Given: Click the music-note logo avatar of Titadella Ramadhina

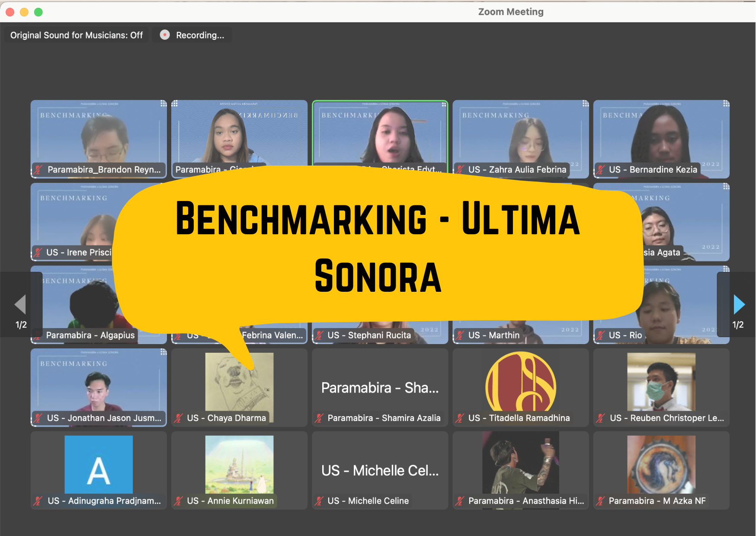Looking at the screenshot, I should tap(521, 381).
